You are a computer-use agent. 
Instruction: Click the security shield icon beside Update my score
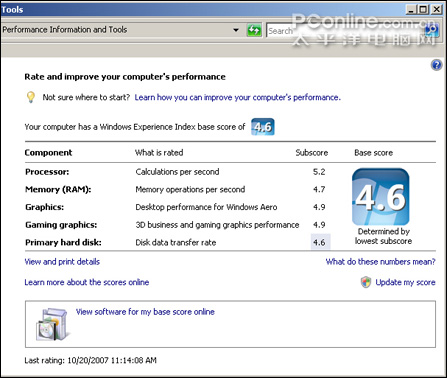(x=366, y=282)
